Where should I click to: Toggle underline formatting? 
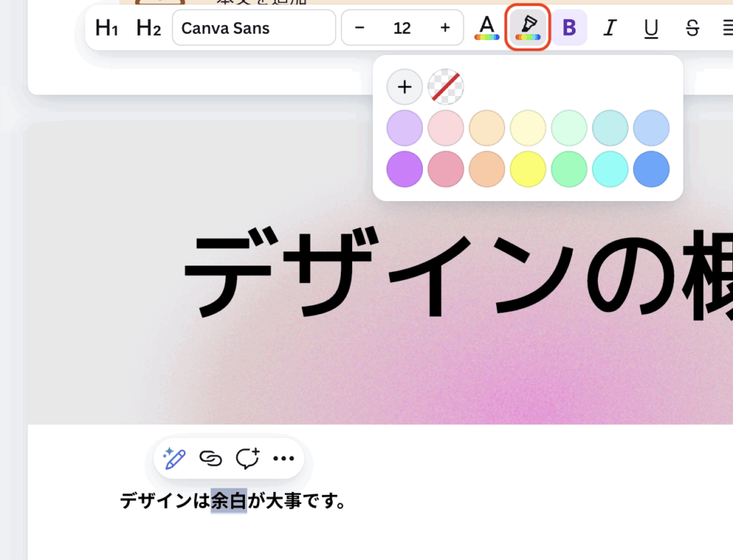point(651,28)
